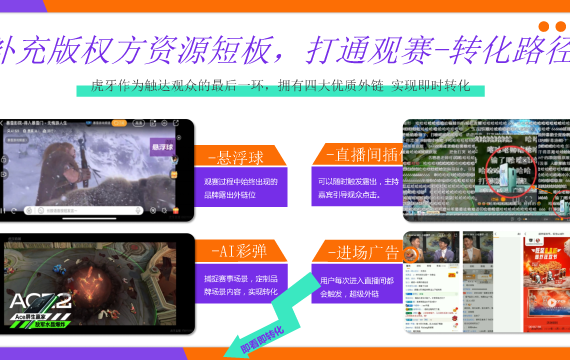Tap the streamer avatar icon below floating ball

pos(175,160)
